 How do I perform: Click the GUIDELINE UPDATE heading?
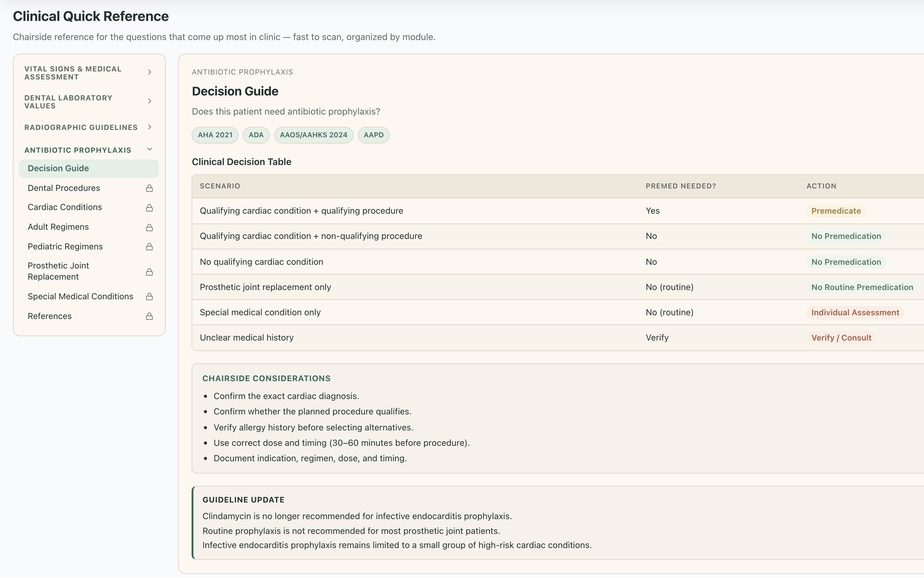pyautogui.click(x=244, y=500)
